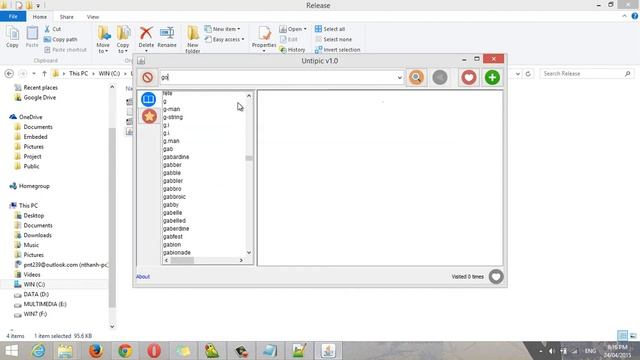This screenshot has height=360, width=640.
Task: Click the Search Release input box
Action: point(588,73)
